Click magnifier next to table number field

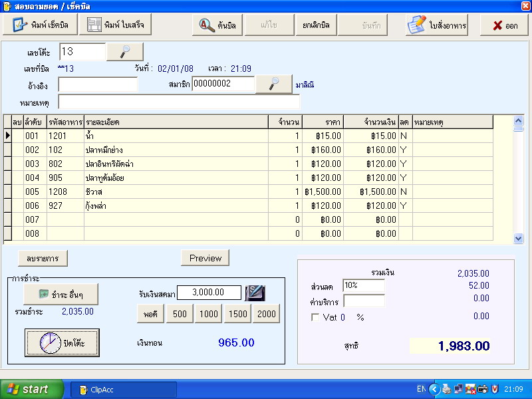tap(125, 51)
